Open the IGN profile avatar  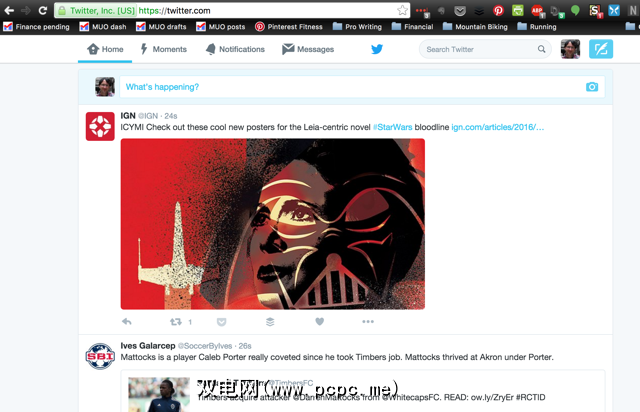click(x=100, y=126)
